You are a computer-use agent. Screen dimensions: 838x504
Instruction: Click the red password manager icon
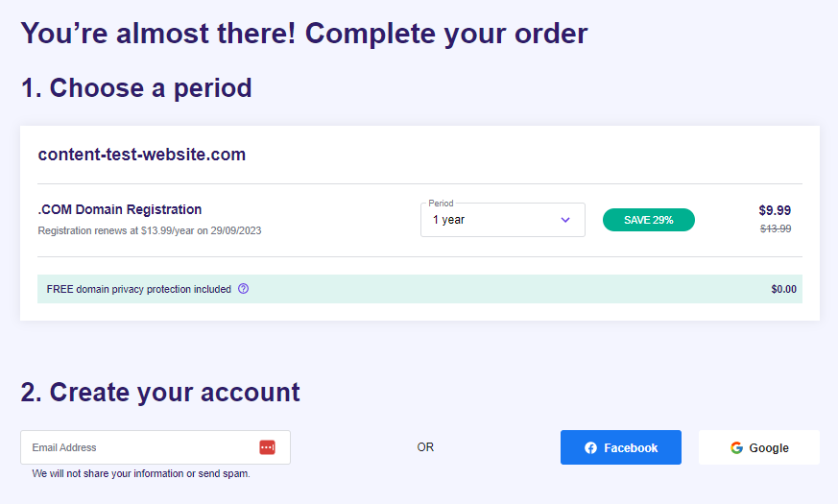pos(267,447)
